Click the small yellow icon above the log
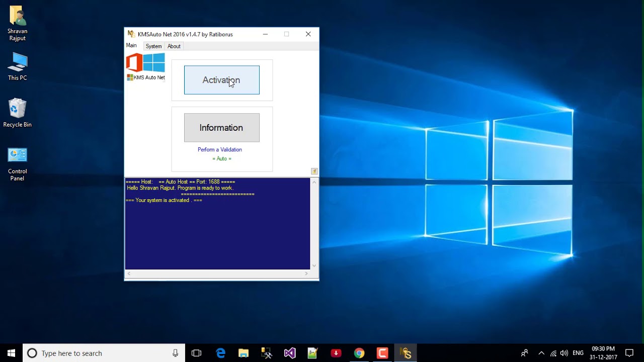The height and width of the screenshot is (362, 644). [314, 171]
